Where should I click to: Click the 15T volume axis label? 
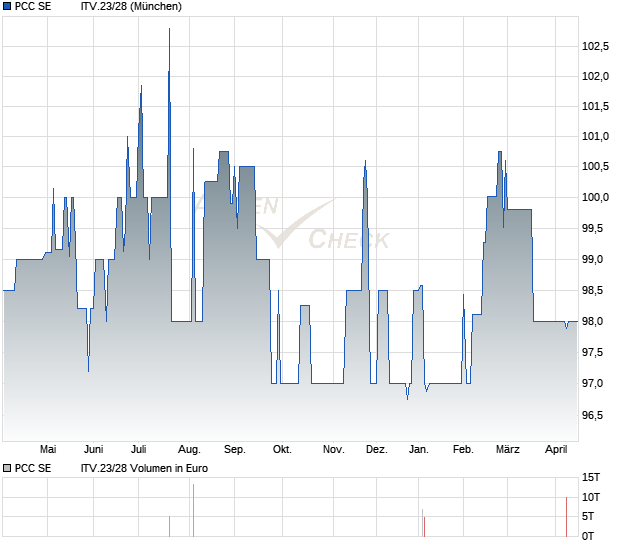pos(593,477)
